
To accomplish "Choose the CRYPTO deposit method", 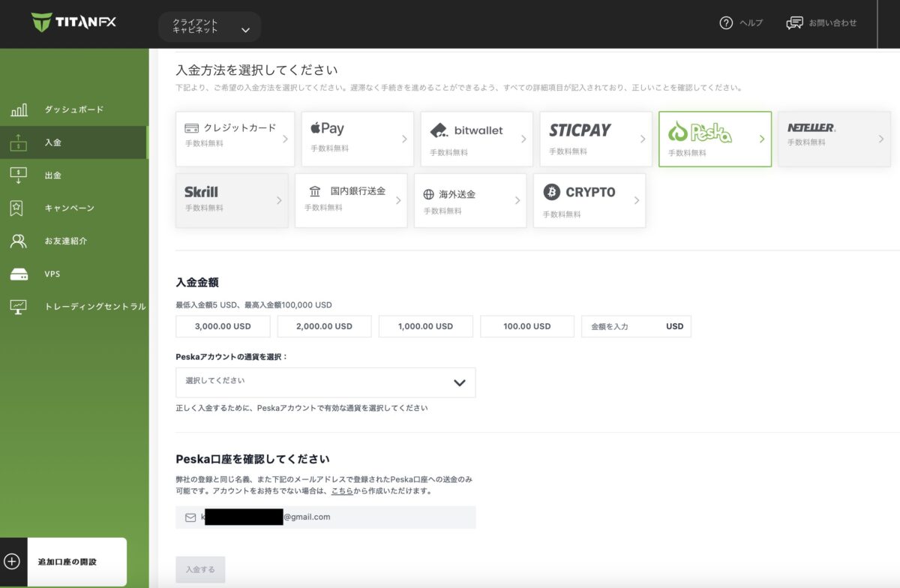I will pyautogui.click(x=589, y=200).
